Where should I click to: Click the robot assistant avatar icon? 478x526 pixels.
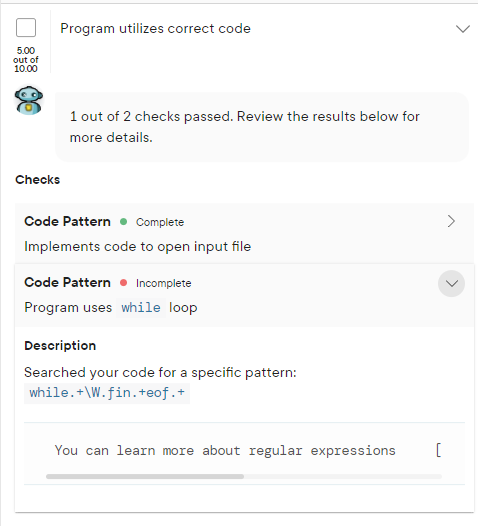(x=29, y=100)
